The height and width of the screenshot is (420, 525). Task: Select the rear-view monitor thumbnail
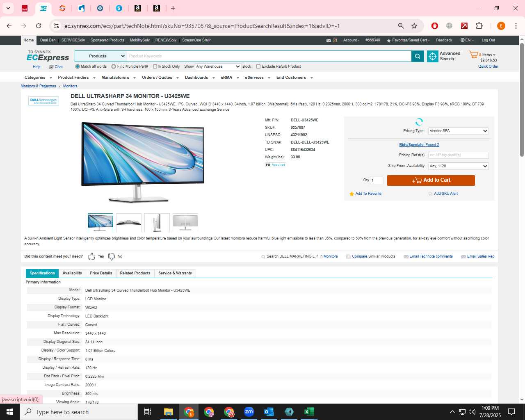[185, 223]
